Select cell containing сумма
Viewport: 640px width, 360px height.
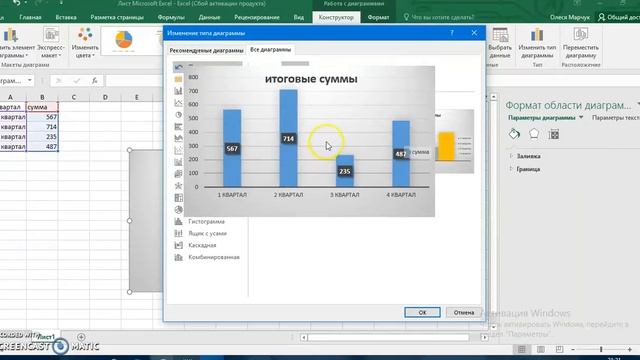[42, 107]
